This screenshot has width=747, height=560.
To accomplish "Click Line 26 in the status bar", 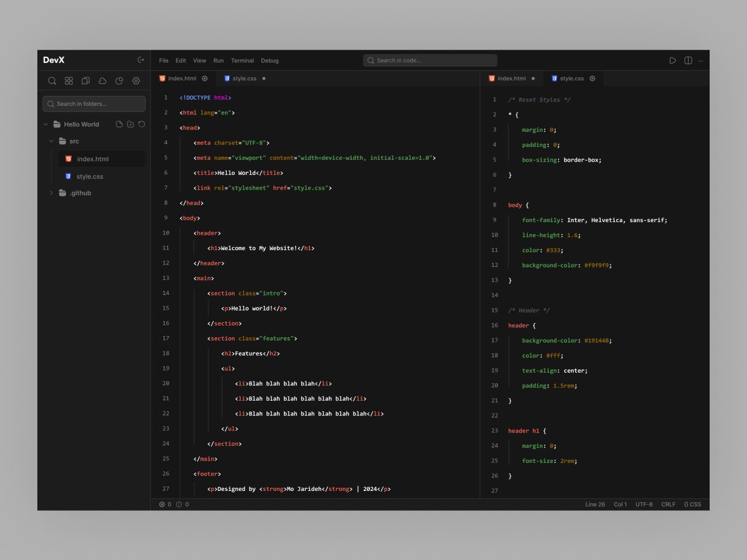I will 595,505.
